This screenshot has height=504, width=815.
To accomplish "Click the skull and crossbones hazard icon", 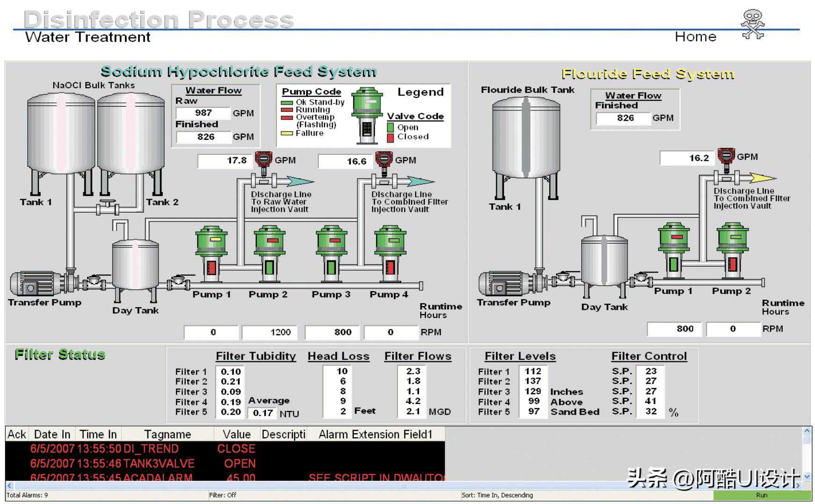I will (x=752, y=24).
